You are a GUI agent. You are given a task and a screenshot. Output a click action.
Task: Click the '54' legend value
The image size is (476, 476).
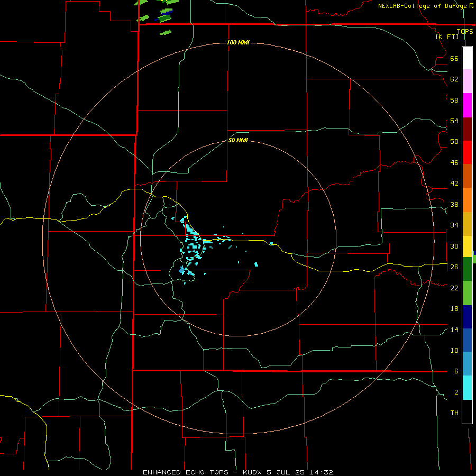[454, 121]
